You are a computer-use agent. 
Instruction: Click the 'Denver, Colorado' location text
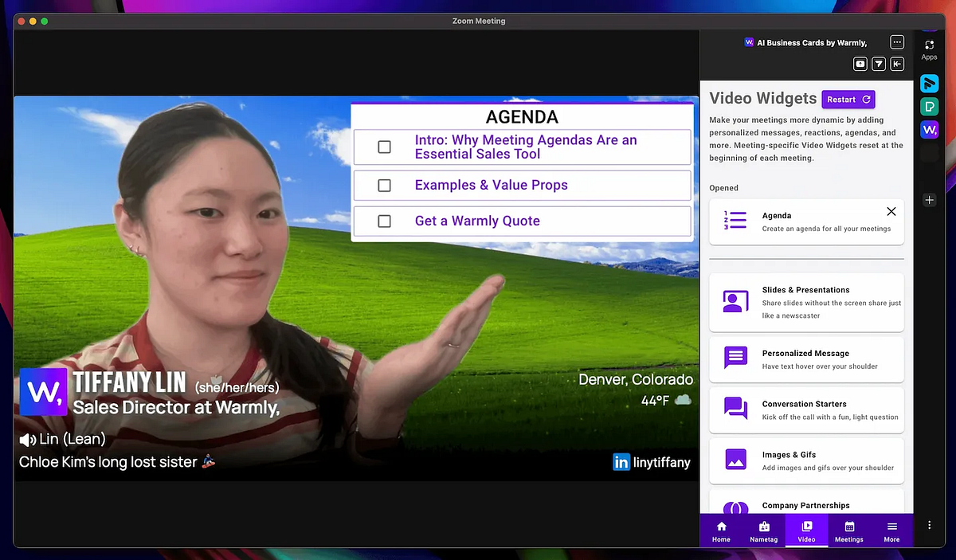tap(636, 379)
